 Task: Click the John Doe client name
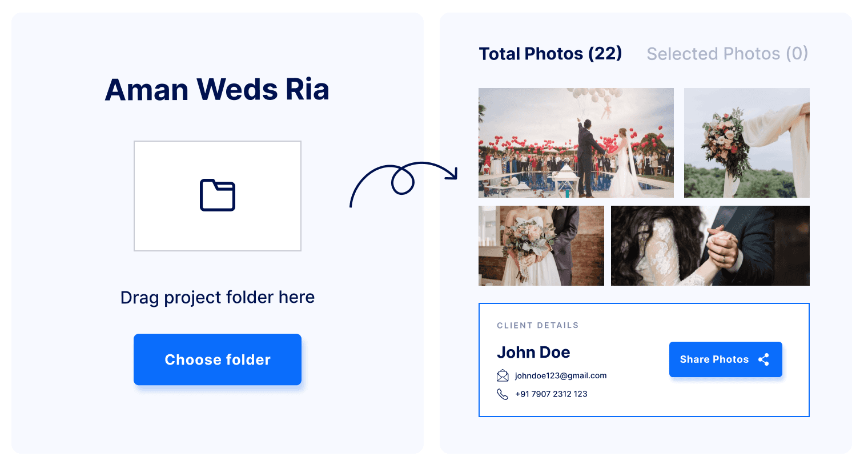533,352
